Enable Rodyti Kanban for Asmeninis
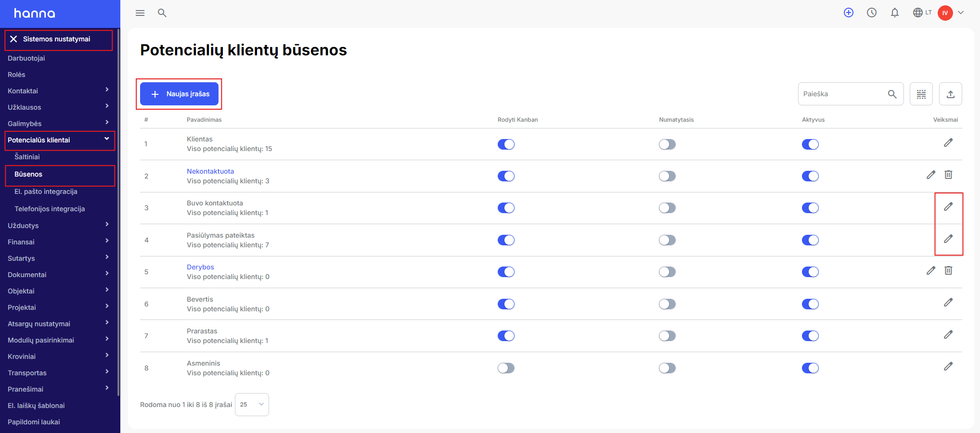Screen dimensions: 980x433 (506, 368)
